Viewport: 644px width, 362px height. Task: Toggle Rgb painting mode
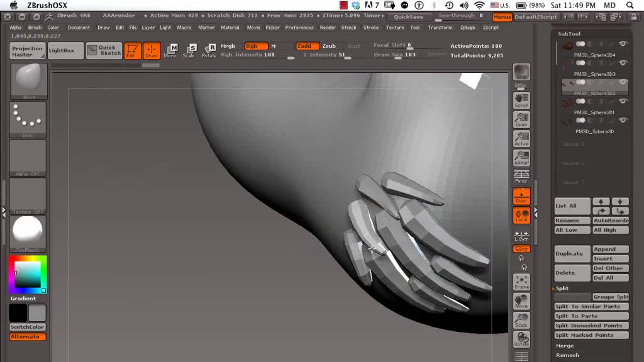(257, 46)
